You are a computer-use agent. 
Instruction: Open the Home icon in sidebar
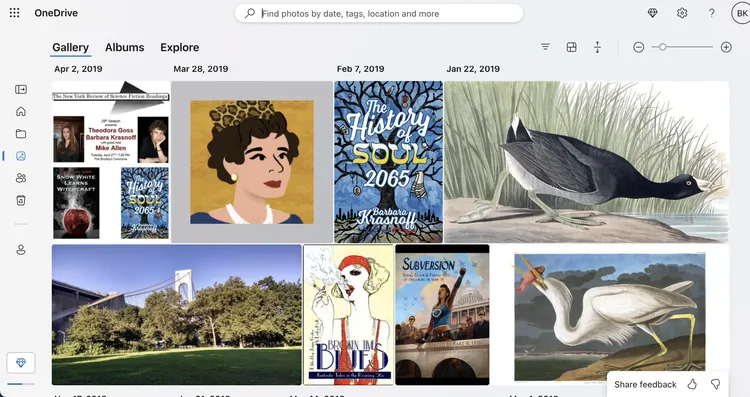(21, 111)
